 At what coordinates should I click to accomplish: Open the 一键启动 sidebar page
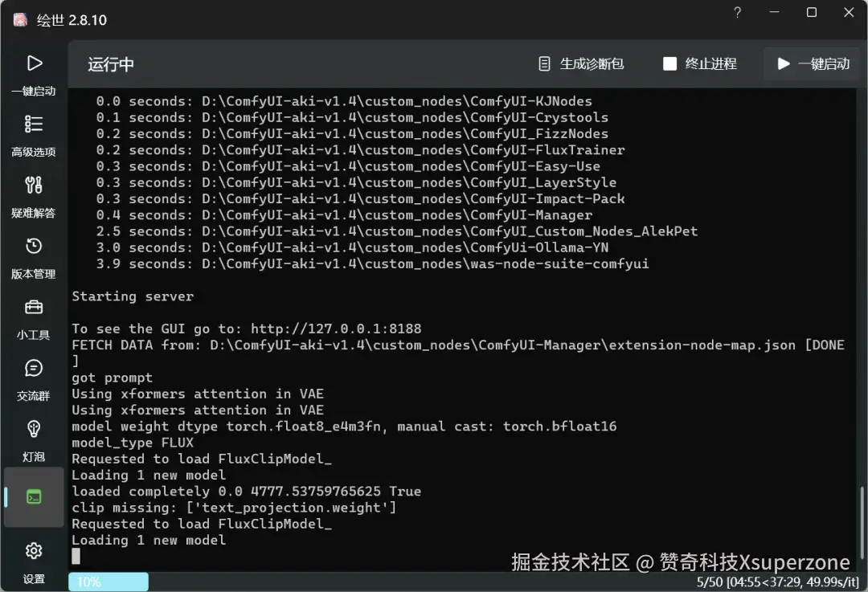33,76
